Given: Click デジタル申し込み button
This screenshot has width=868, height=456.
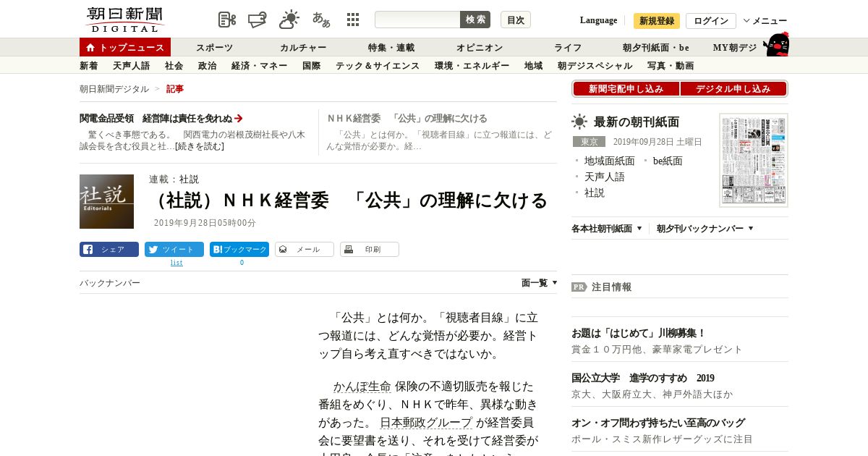Looking at the screenshot, I should [x=733, y=89].
